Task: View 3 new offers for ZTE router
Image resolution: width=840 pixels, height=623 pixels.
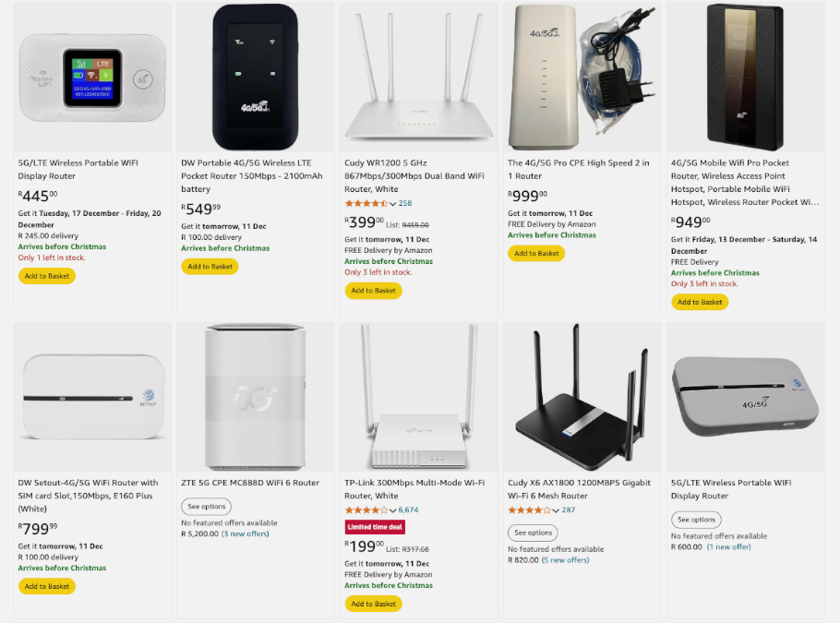Action: 246,533
